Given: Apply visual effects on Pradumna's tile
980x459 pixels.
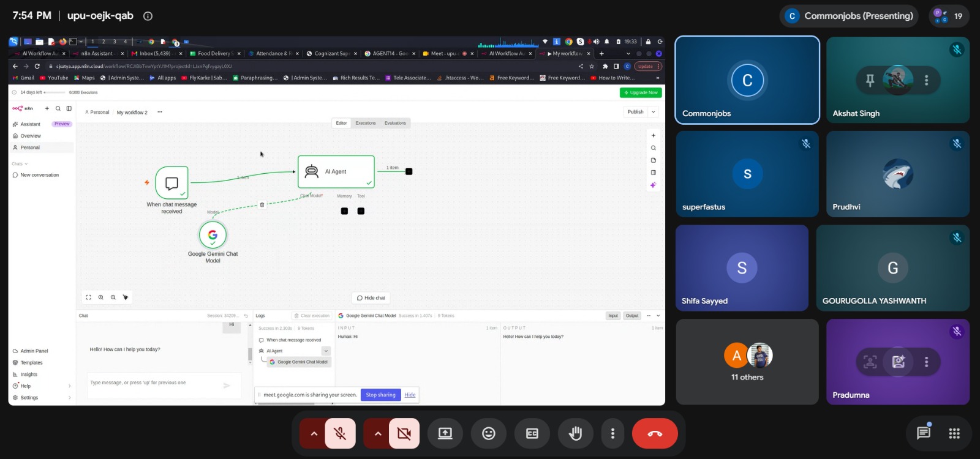Looking at the screenshot, I should click(x=898, y=362).
